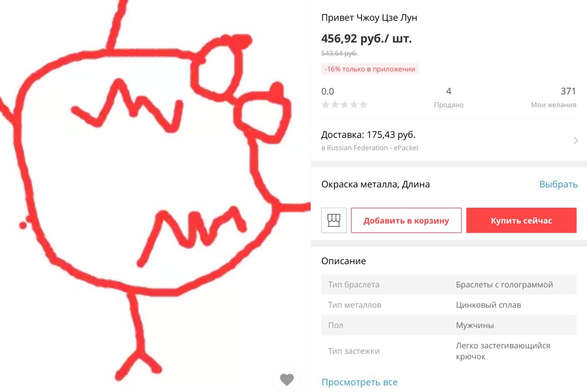
Task: Select the "Тип металлов" description row
Action: [x=449, y=305]
